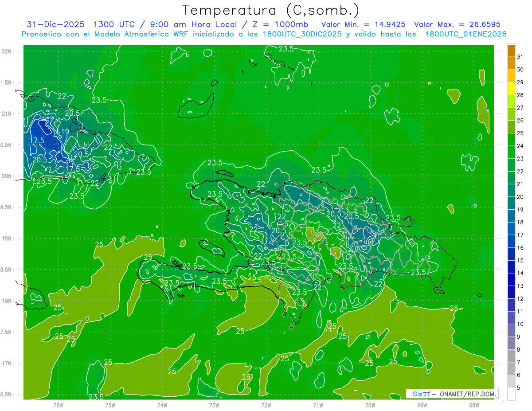Click the "75W" longitude axis label
The width and height of the screenshot is (532, 411).
110,405
